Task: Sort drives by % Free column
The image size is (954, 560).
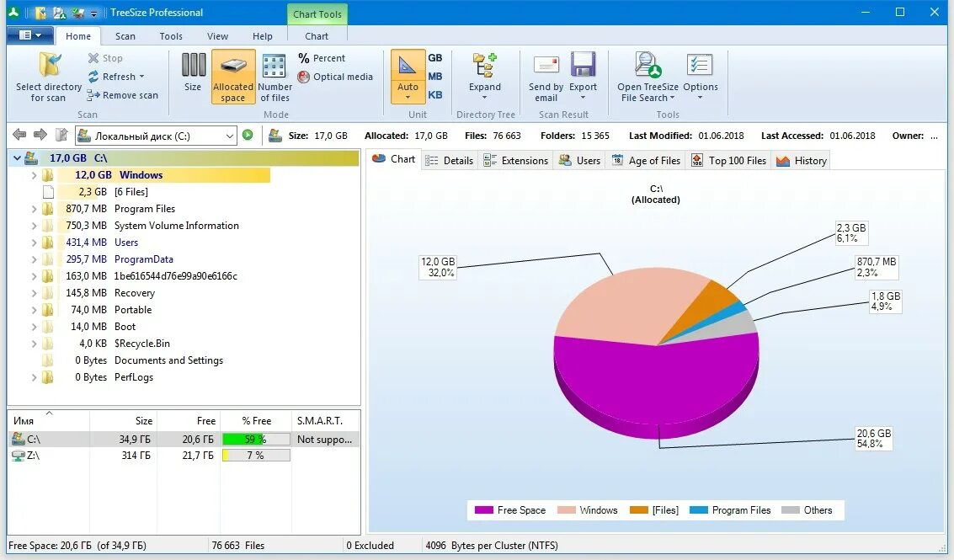Action: pos(256,420)
